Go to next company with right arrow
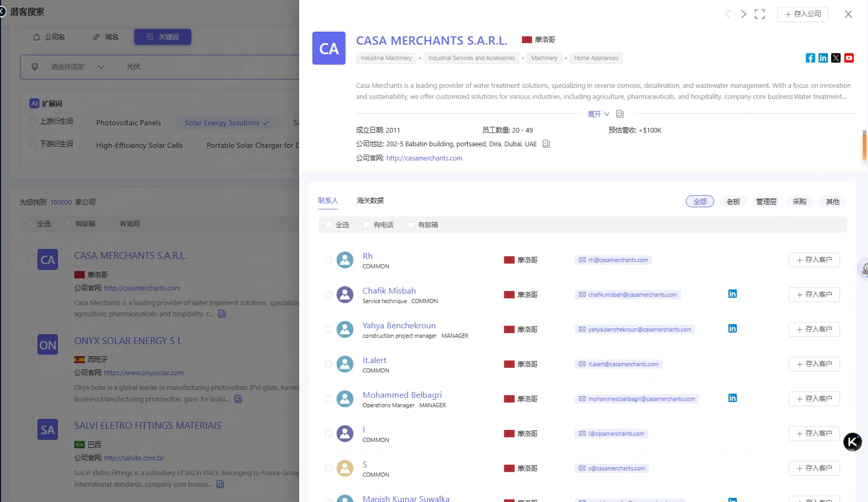Screen dimensions: 868x502 tap(743, 14)
